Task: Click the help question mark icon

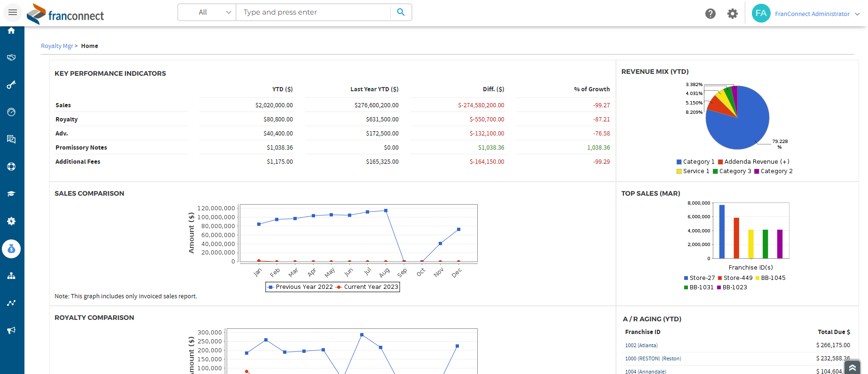Action: pos(710,14)
